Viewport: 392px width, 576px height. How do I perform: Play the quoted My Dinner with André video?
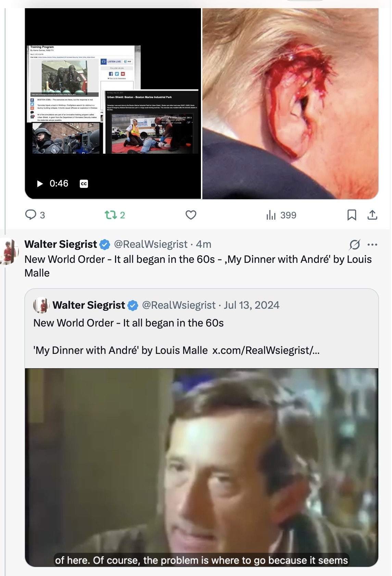point(201,467)
